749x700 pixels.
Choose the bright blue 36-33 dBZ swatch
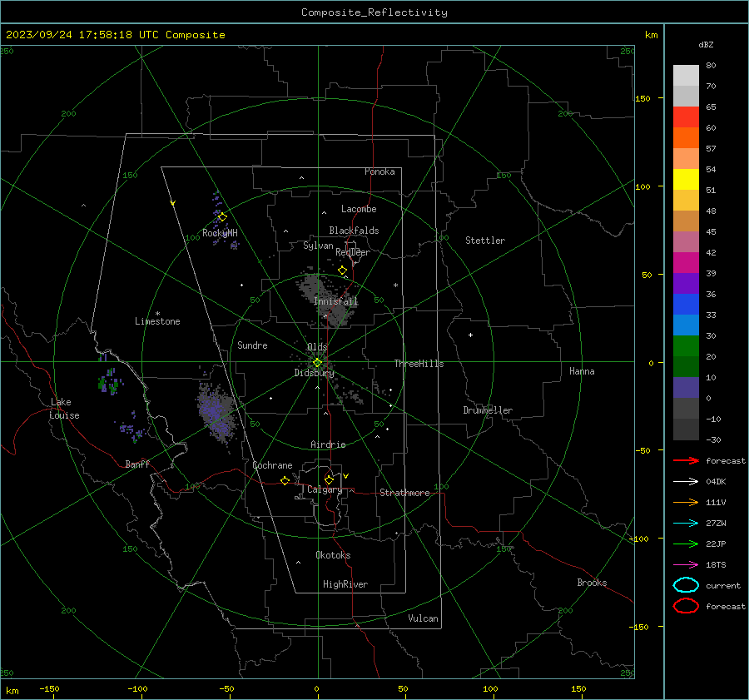pos(686,305)
